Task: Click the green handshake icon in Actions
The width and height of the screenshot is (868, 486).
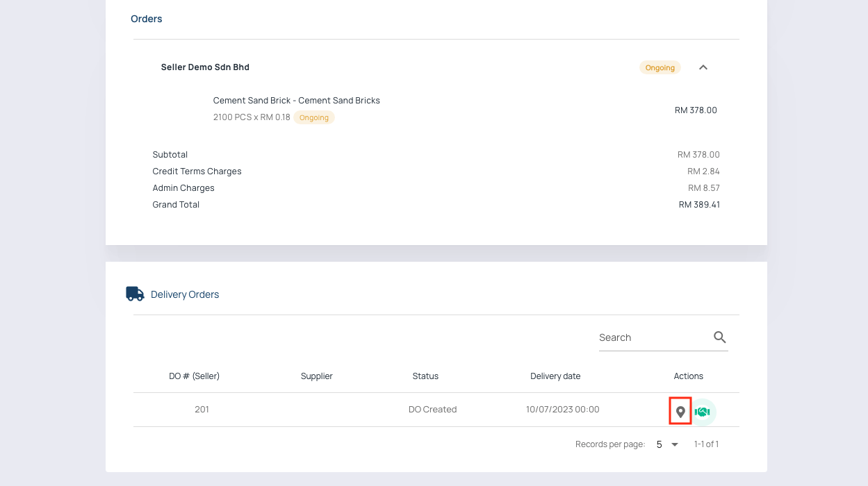Action: pos(703,412)
